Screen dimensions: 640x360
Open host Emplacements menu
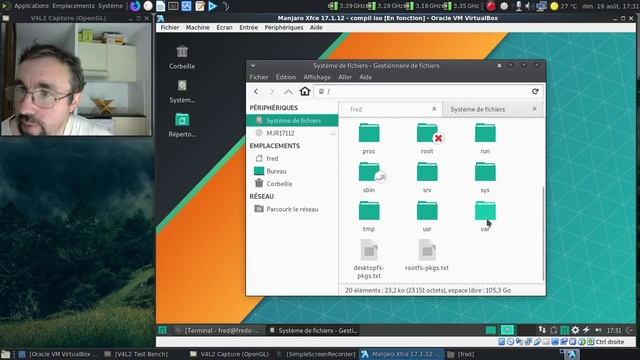[73, 6]
